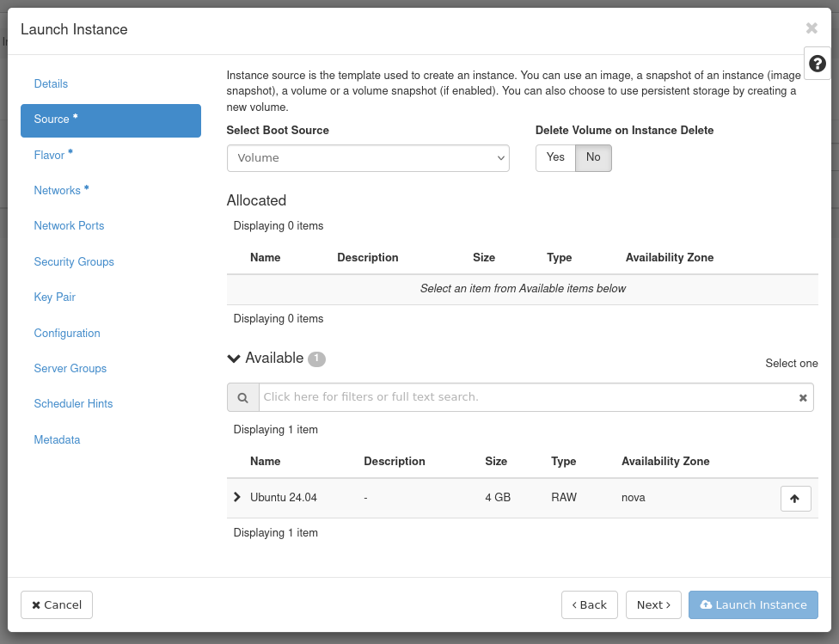Viewport: 839px width, 644px height.
Task: Click the Launch Instance button
Action: [753, 605]
